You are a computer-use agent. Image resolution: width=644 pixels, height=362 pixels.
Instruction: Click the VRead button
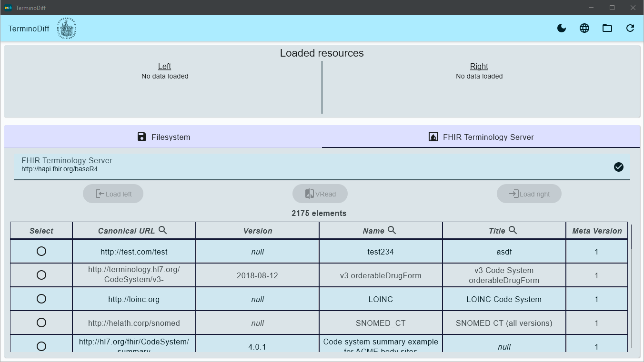pyautogui.click(x=320, y=194)
